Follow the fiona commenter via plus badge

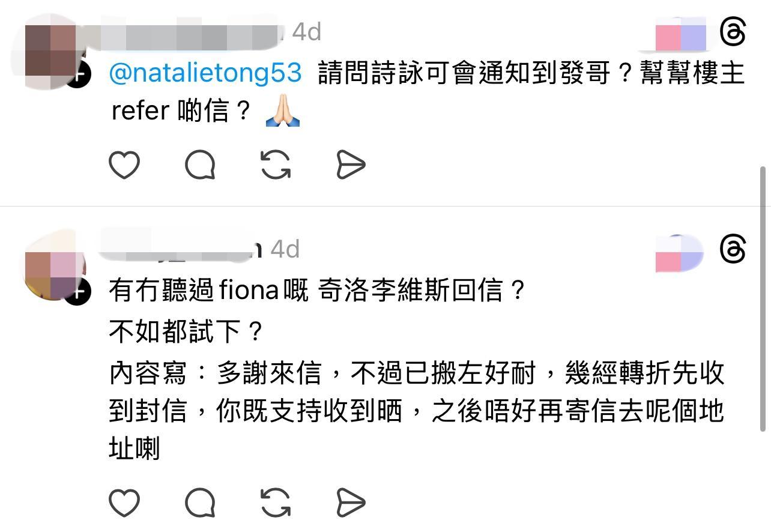click(x=78, y=292)
